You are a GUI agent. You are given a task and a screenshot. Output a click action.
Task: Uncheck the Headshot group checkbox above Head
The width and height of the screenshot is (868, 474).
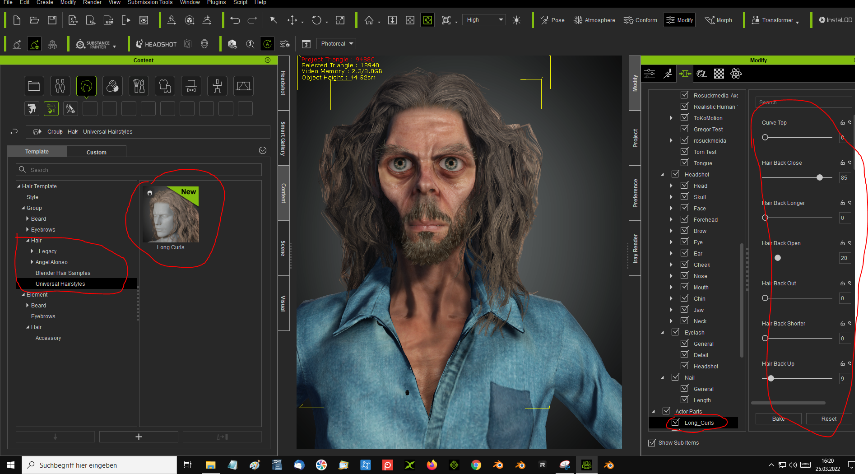click(675, 174)
